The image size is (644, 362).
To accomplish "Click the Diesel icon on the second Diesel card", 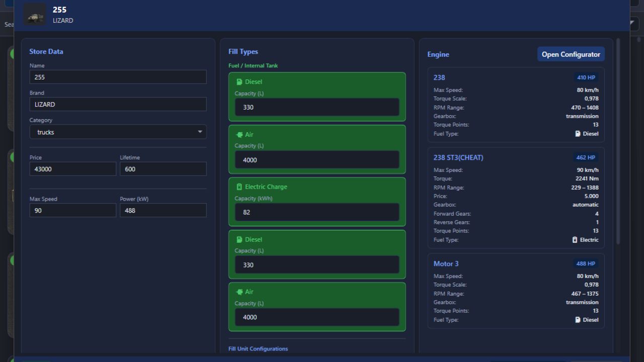I will tap(239, 239).
